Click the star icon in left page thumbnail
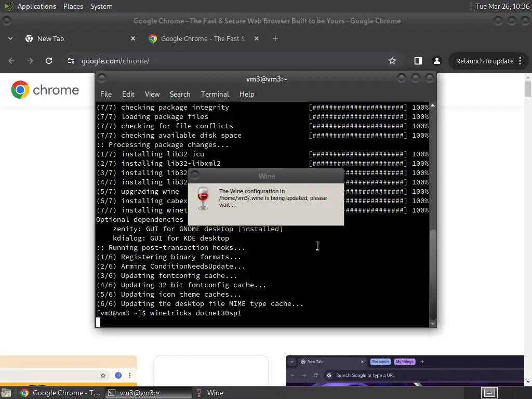 103,375
